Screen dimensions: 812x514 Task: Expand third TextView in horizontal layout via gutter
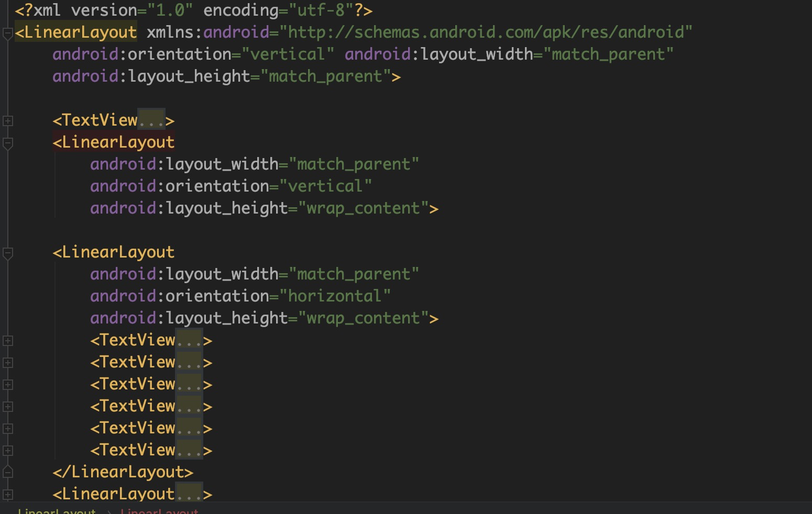click(x=8, y=385)
